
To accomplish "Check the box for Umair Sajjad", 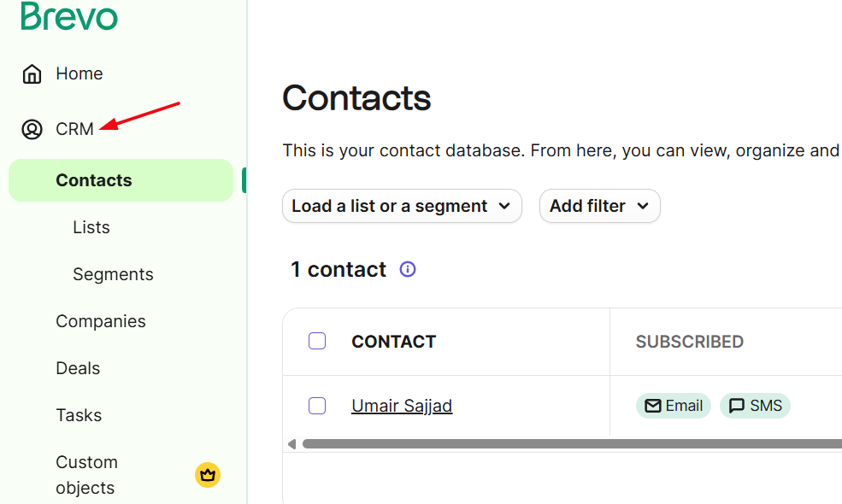I will point(317,406).
